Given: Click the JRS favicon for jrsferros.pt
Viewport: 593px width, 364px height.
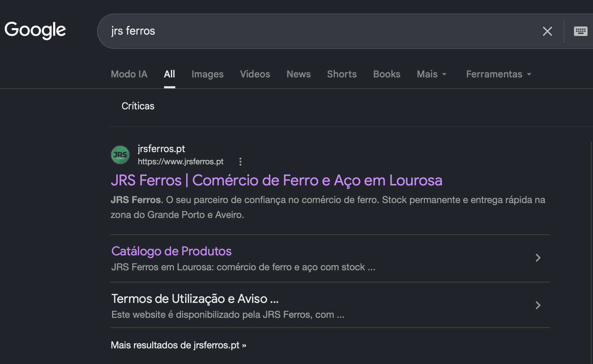Looking at the screenshot, I should point(120,155).
